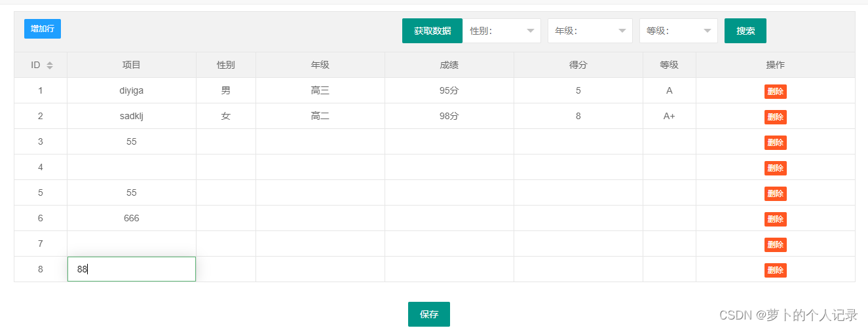The width and height of the screenshot is (868, 328).
Task: Open the 等级 dropdown list
Action: pos(679,31)
